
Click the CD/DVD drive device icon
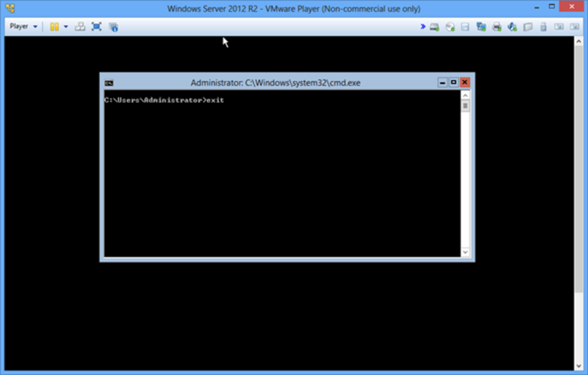[x=450, y=27]
